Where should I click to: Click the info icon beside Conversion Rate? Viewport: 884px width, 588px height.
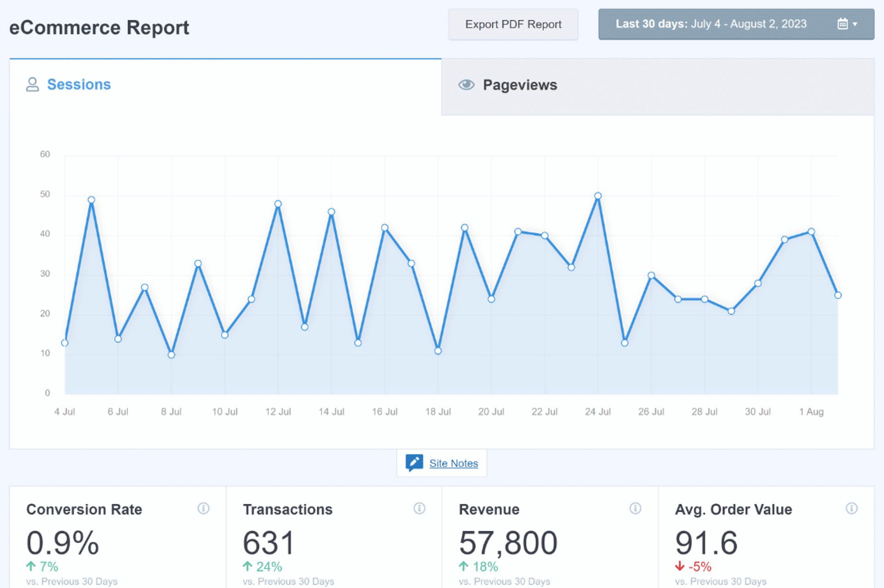203,509
